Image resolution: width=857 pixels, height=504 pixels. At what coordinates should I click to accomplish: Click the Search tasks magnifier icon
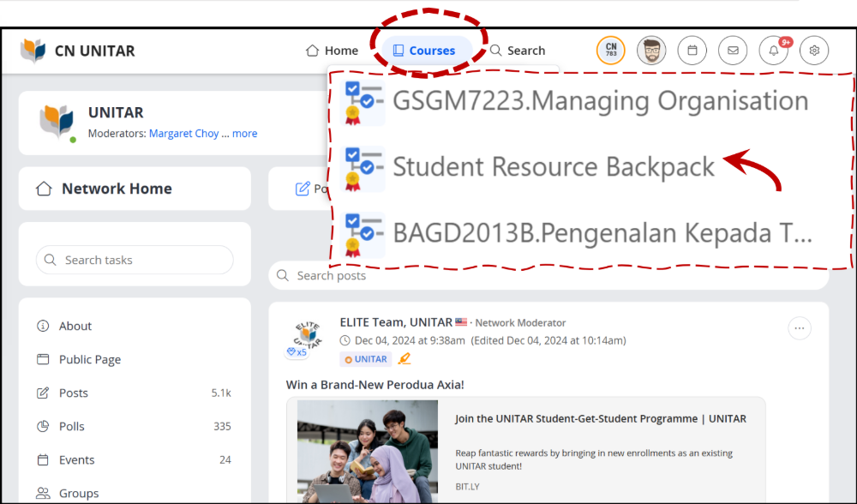[x=50, y=260]
